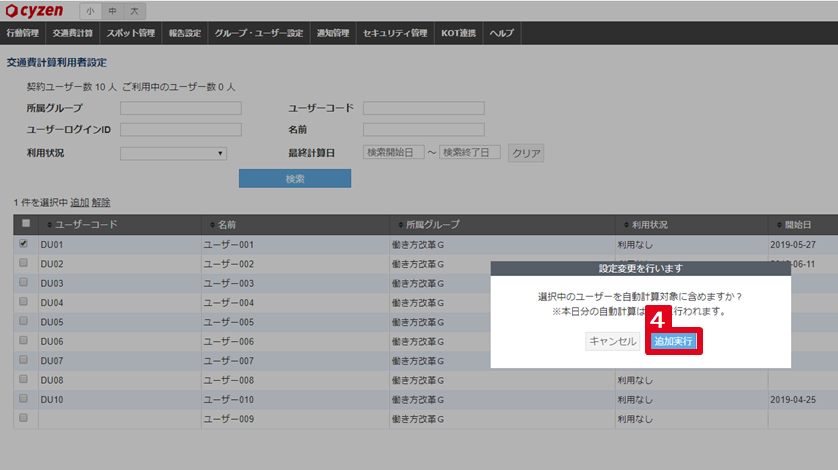Toggle the select-all checkbox in header
The image size is (838, 470).
[26, 224]
